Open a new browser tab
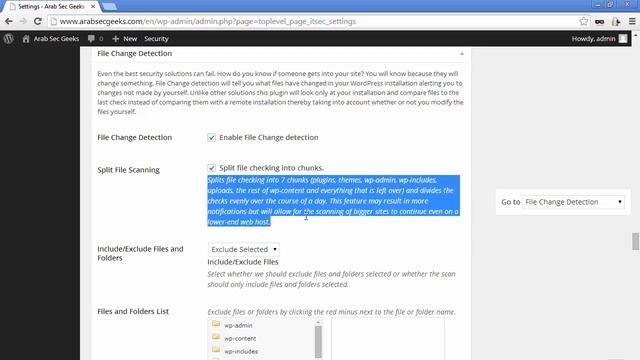The image size is (640, 360). pos(109,7)
